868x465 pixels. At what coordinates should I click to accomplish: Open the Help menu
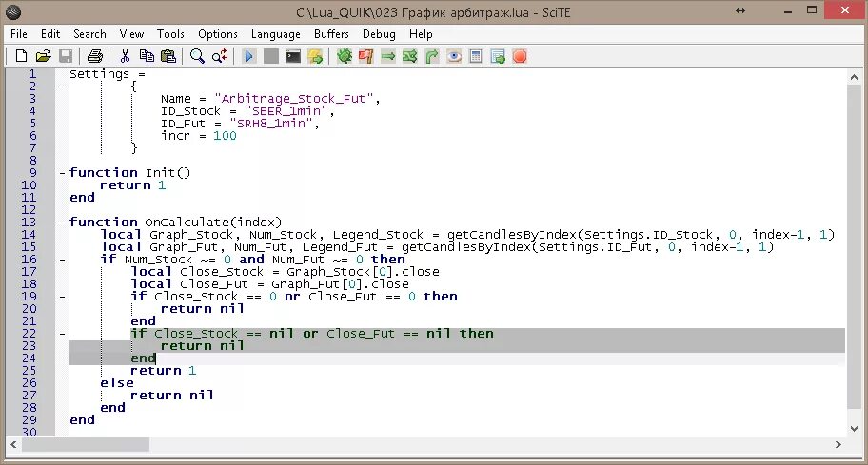coord(421,33)
